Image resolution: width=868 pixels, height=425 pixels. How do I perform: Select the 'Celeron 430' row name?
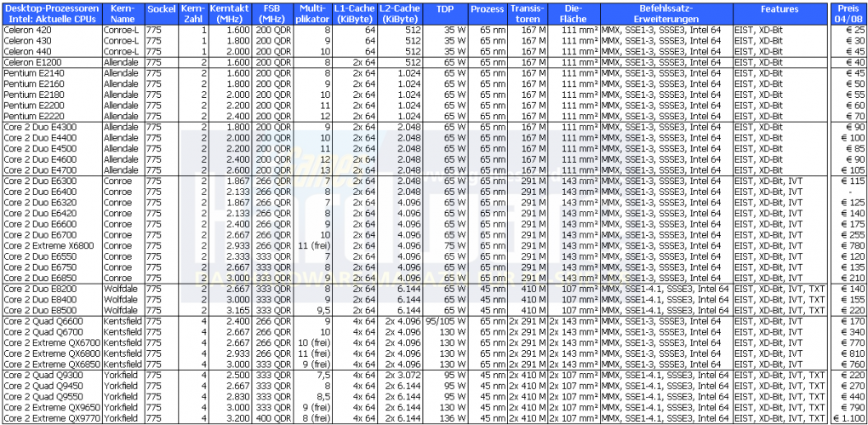pyautogui.click(x=53, y=40)
